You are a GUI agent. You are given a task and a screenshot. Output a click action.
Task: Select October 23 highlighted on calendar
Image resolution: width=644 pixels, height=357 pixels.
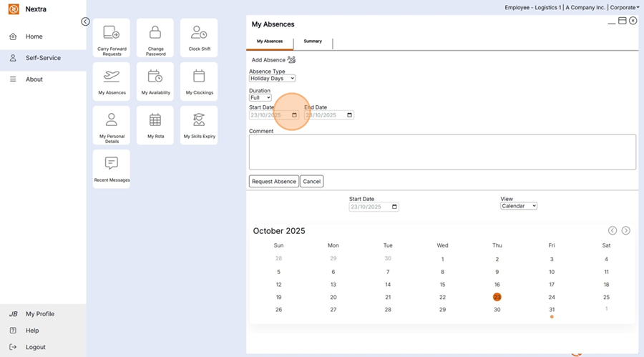497,297
